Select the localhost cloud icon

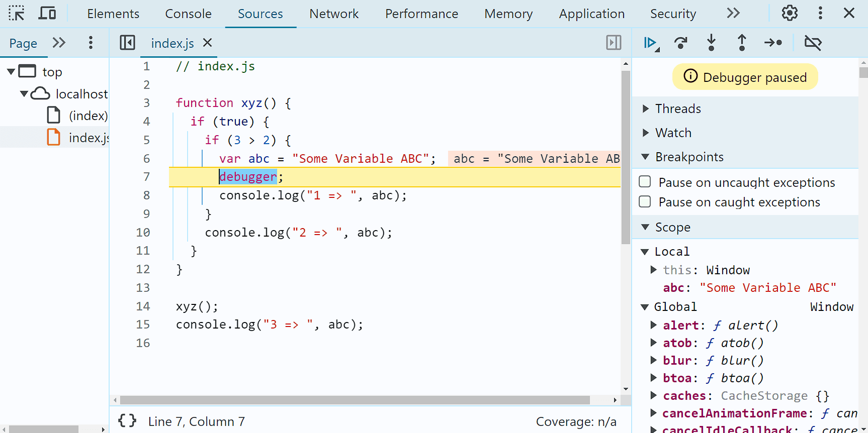[x=40, y=93]
